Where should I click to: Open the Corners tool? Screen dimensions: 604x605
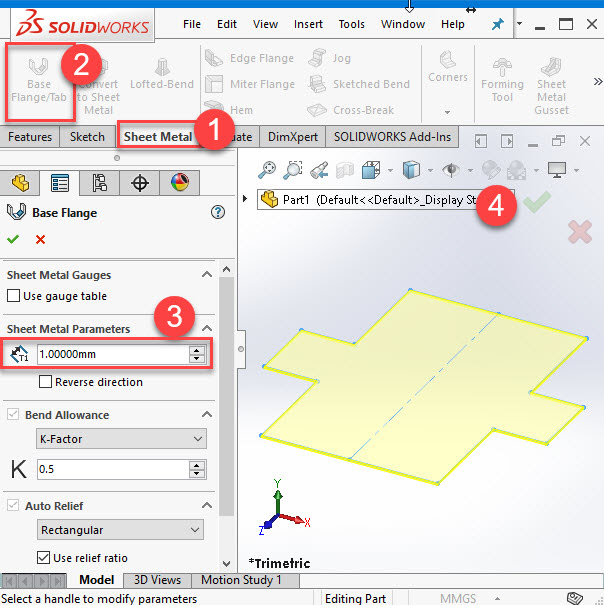pyautogui.click(x=448, y=66)
